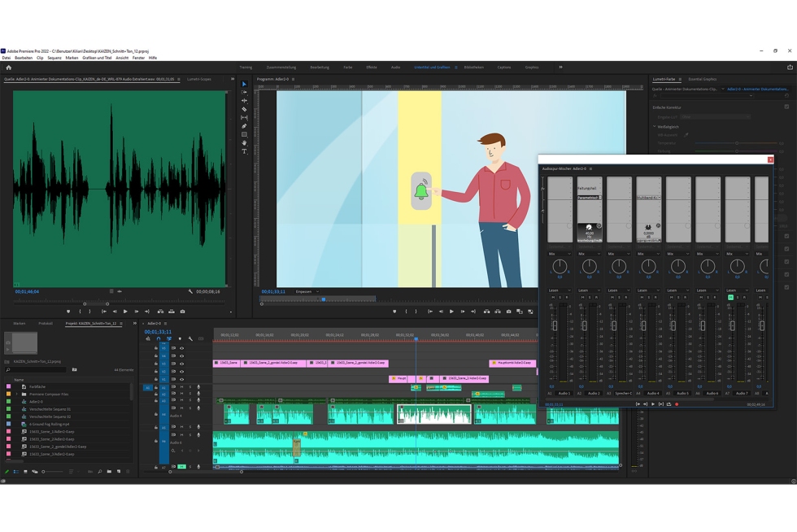Toggle lock on audio track A4
797x532 pixels.
tap(156, 414)
